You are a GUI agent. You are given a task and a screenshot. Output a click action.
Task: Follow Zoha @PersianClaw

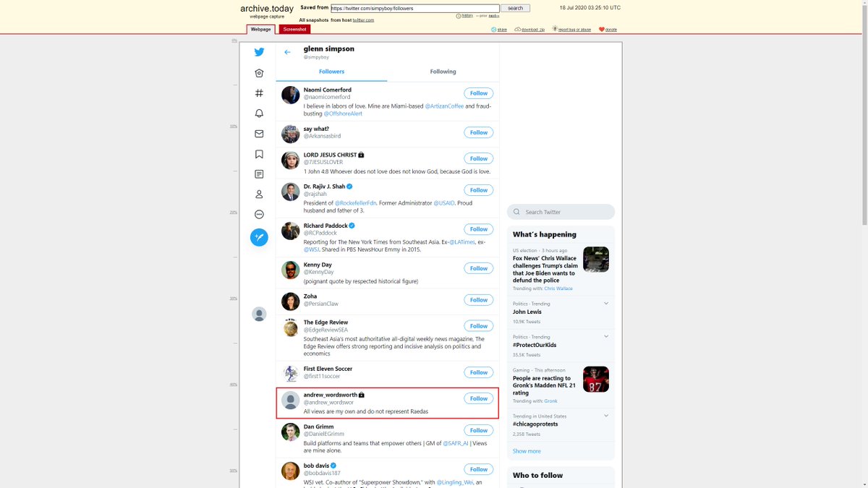pos(479,300)
